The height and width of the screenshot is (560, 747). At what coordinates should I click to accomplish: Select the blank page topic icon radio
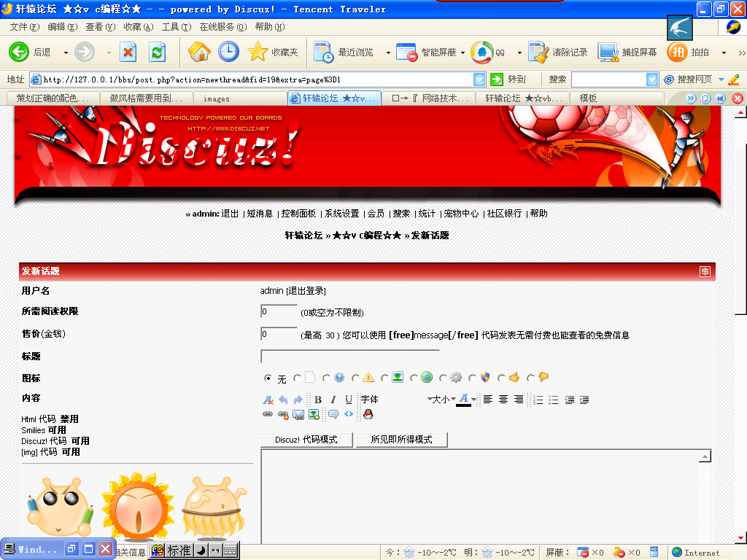[297, 378]
